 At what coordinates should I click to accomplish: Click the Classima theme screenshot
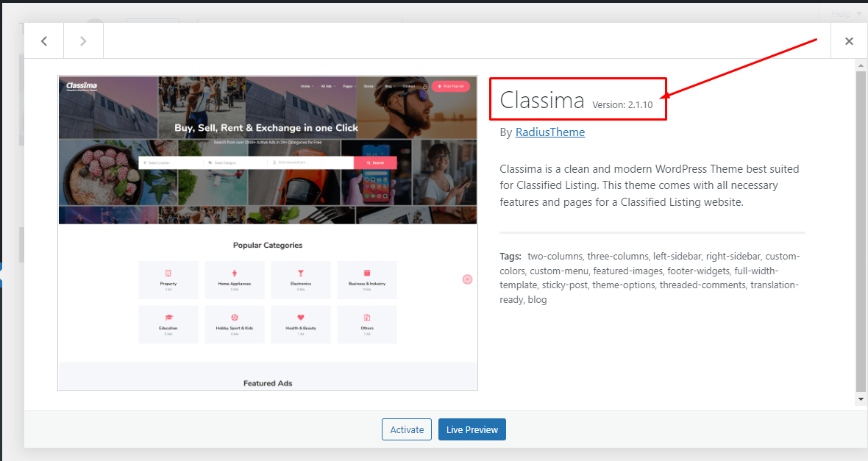click(268, 233)
